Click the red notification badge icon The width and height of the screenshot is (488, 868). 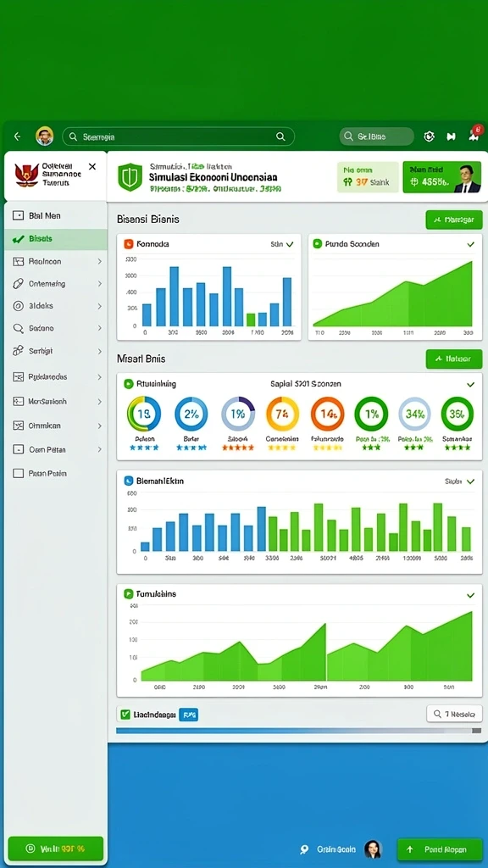pyautogui.click(x=474, y=135)
